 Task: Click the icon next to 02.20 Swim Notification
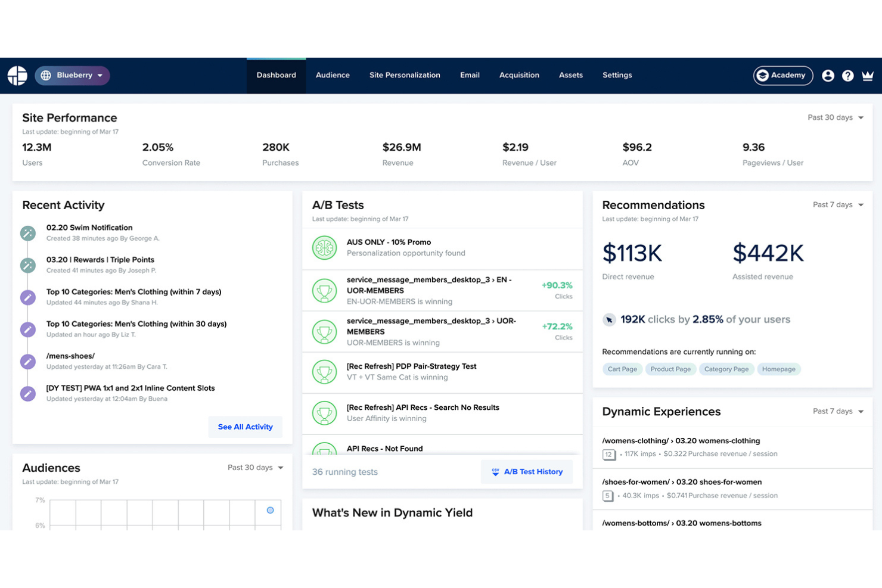point(28,233)
